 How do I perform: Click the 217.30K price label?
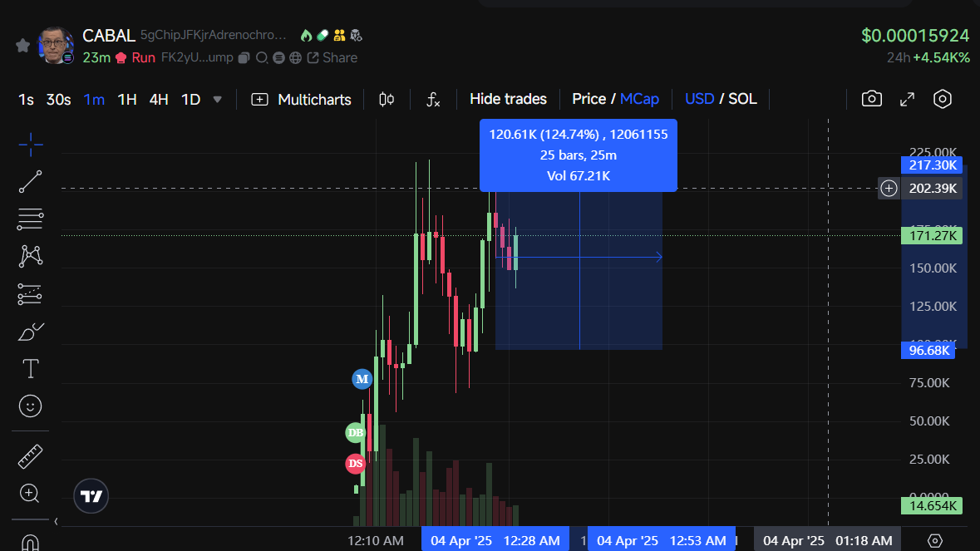click(x=931, y=165)
